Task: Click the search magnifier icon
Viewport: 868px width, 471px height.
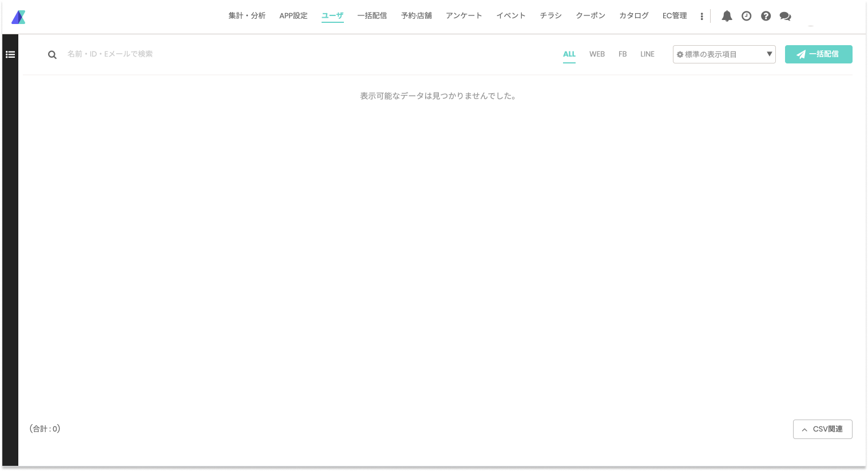Action: coord(52,55)
